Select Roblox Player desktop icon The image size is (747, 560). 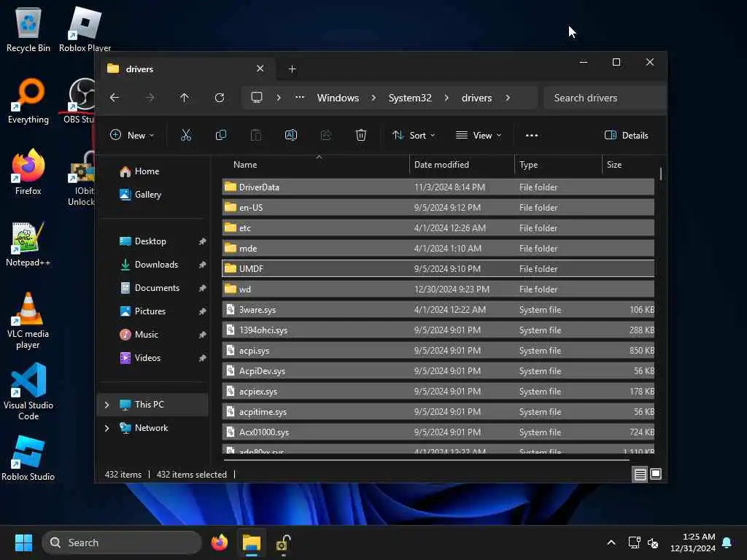click(x=85, y=29)
